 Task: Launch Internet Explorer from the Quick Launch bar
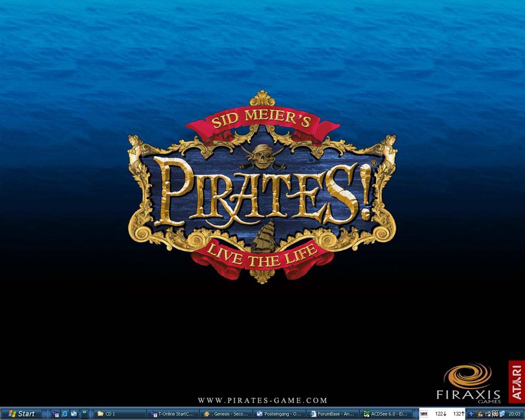click(65, 414)
